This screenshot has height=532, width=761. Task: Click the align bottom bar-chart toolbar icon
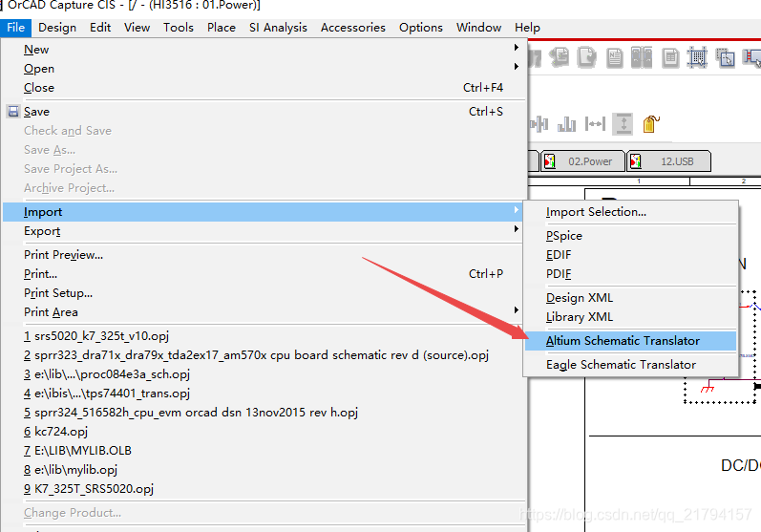[566, 124]
